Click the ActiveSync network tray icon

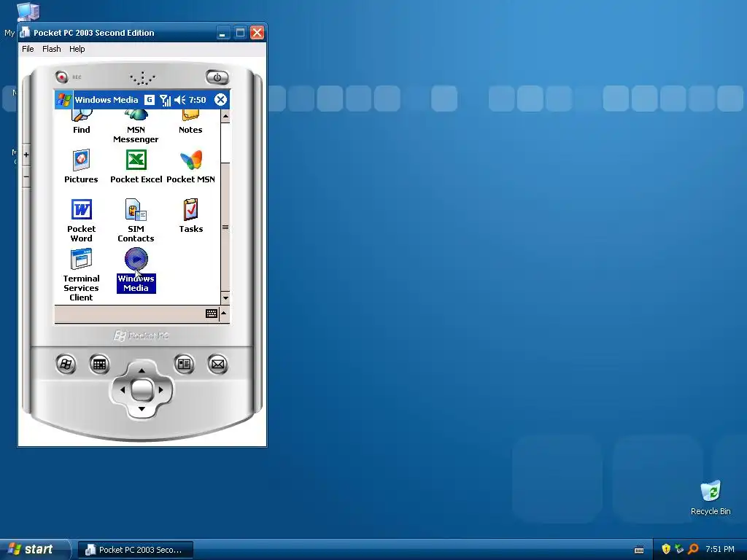(x=679, y=549)
